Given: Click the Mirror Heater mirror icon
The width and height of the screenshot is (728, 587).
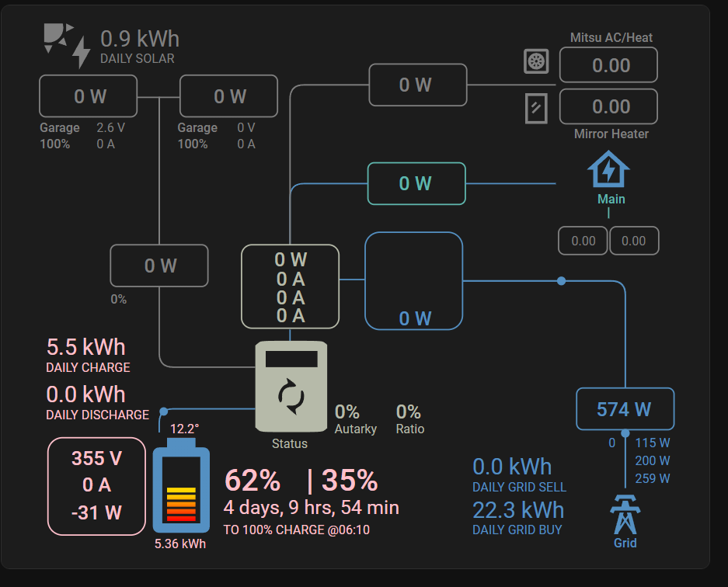Looking at the screenshot, I should click(x=536, y=109).
